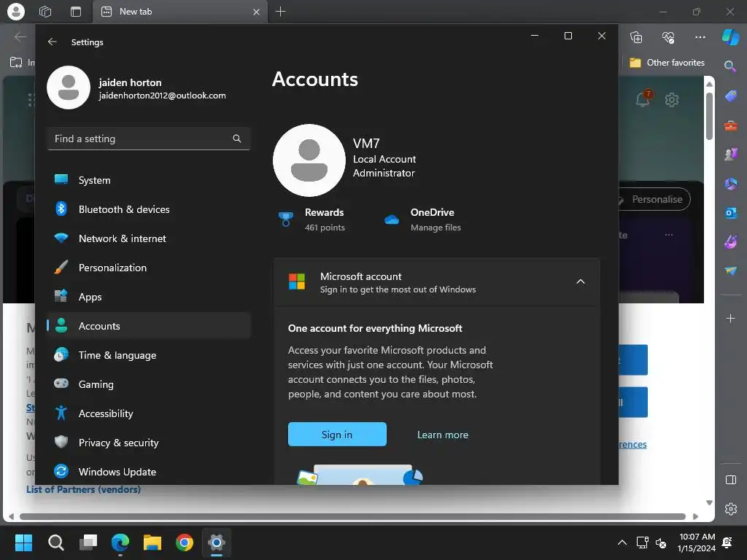747x560 pixels.
Task: Go to Network & internet settings
Action: (x=149, y=238)
